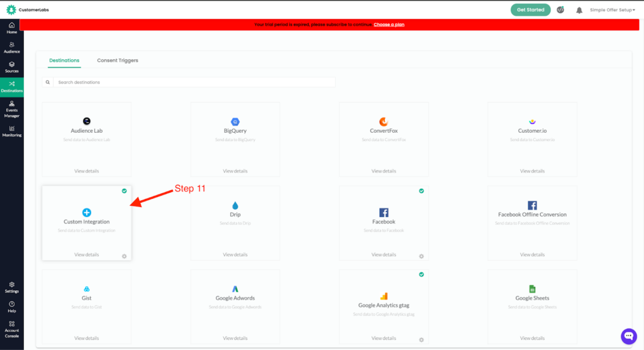View details for Google Adwords
The width and height of the screenshot is (644, 350).
(235, 338)
